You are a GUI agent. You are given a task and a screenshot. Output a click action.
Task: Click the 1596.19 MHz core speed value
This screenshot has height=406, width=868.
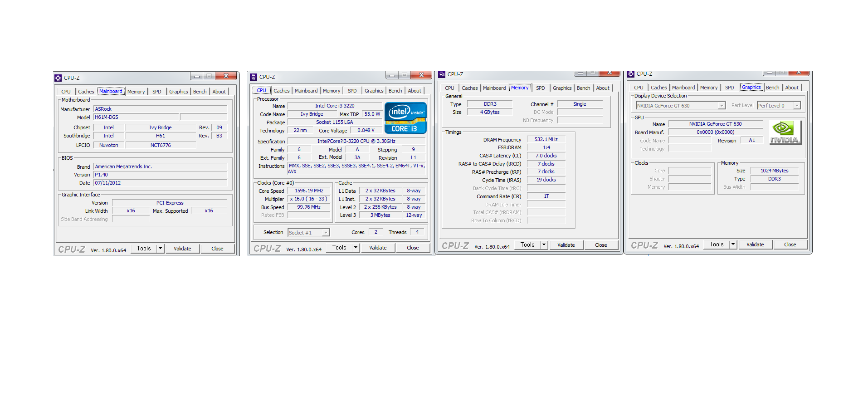(309, 191)
